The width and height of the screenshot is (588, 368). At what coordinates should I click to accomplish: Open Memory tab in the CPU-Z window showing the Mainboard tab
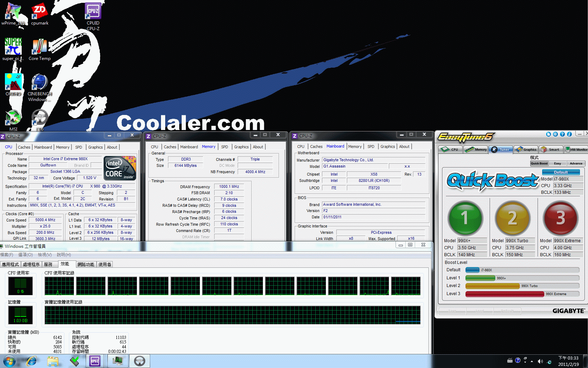355,146
